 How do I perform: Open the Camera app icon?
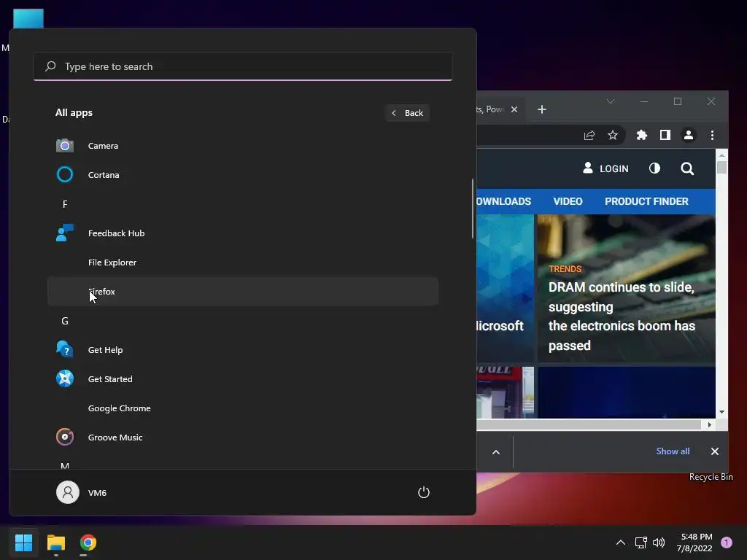65,146
